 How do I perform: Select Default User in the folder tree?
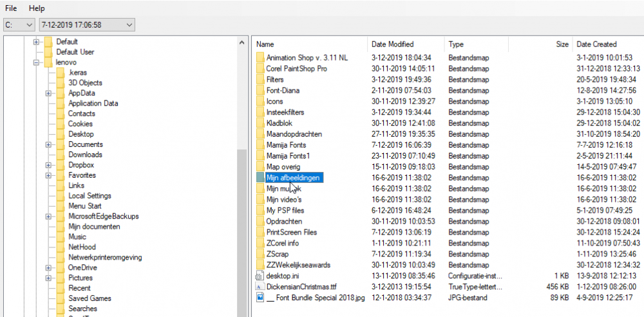[75, 52]
